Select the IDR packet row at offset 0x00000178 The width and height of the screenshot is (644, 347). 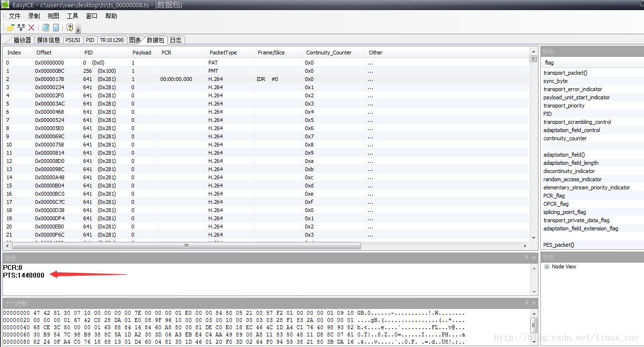point(267,79)
